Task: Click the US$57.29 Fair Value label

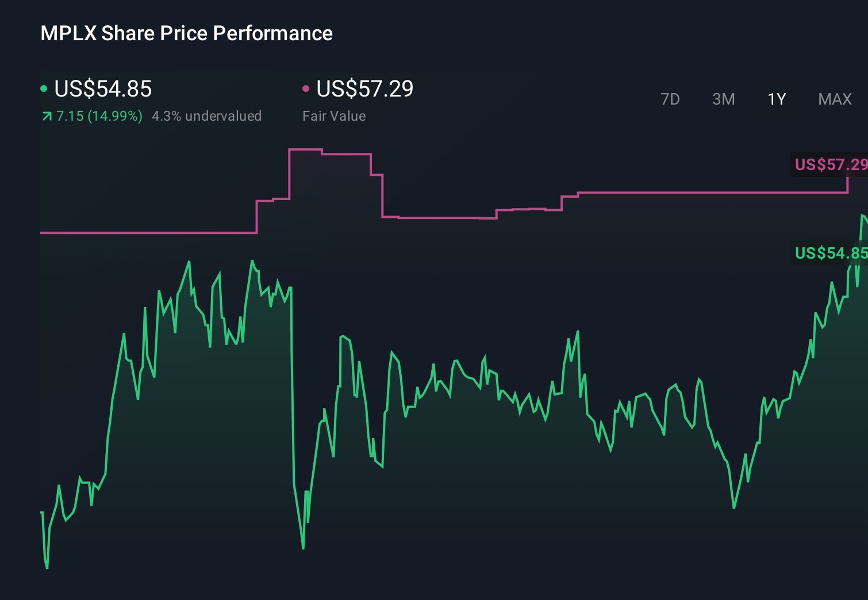Action: (x=366, y=89)
